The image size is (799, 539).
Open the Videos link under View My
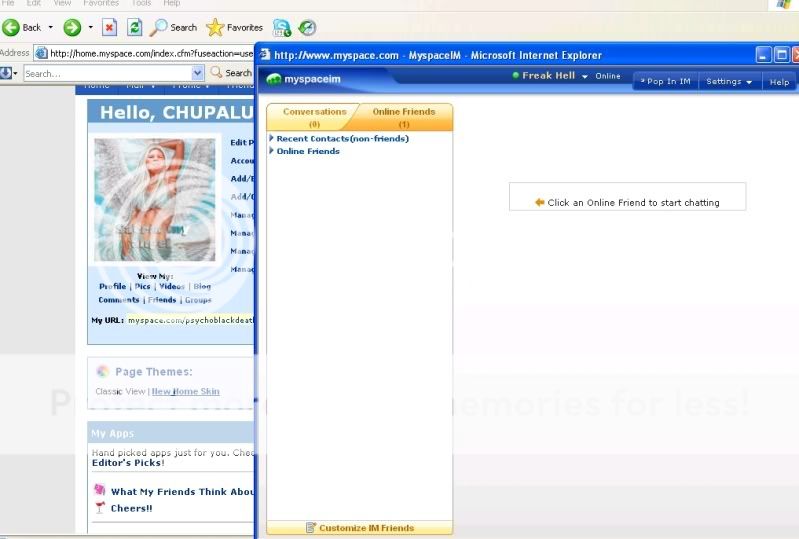click(x=172, y=286)
